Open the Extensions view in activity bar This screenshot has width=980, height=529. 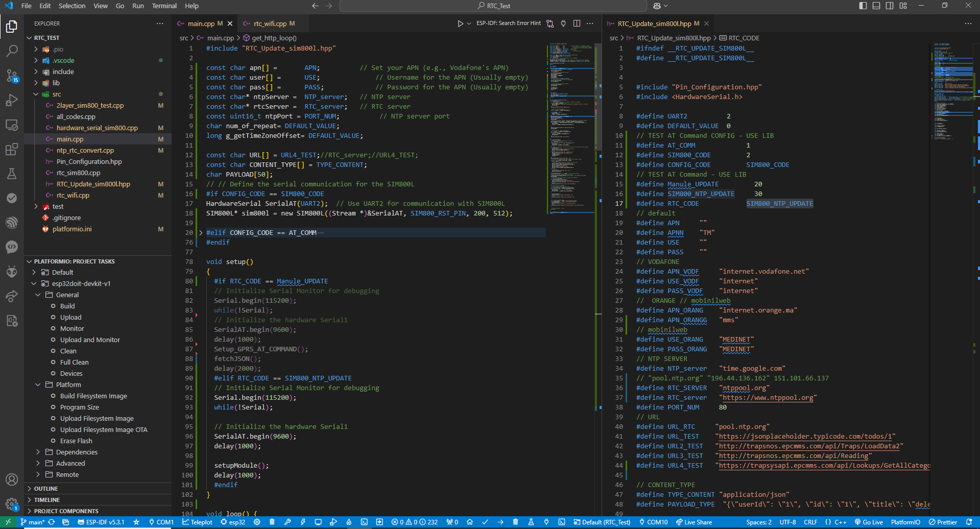[12, 149]
